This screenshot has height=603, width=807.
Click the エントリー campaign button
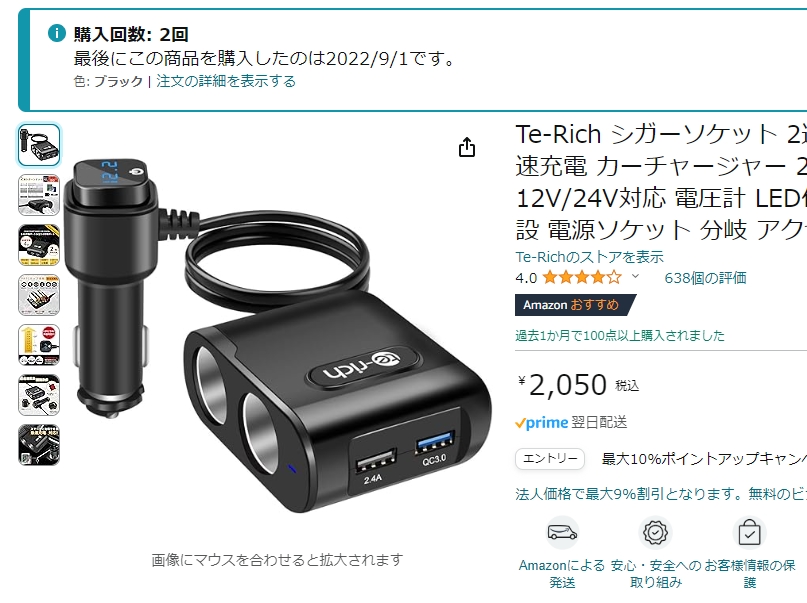point(550,458)
